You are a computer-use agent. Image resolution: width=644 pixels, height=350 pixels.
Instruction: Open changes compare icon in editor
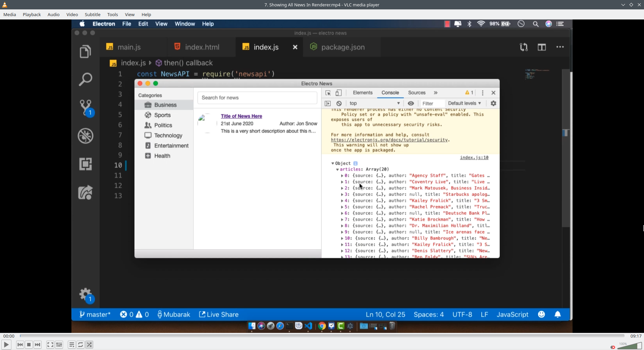pos(524,47)
